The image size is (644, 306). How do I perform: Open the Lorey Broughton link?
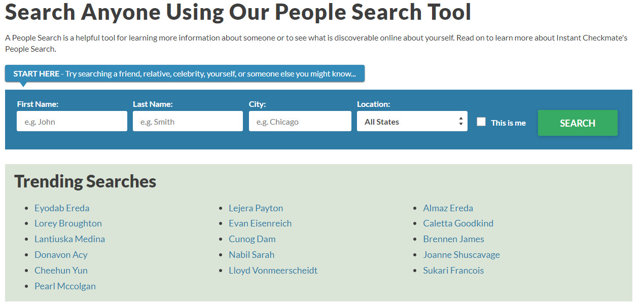(68, 223)
